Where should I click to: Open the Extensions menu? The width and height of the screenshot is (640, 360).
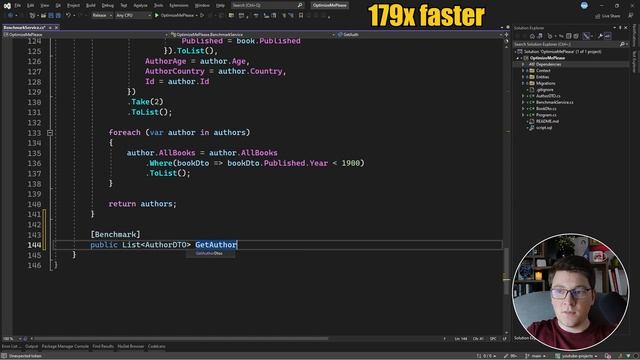(x=179, y=6)
